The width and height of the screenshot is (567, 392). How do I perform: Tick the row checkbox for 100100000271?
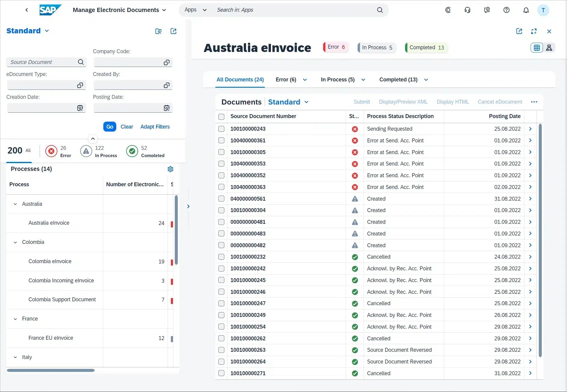[x=221, y=373]
